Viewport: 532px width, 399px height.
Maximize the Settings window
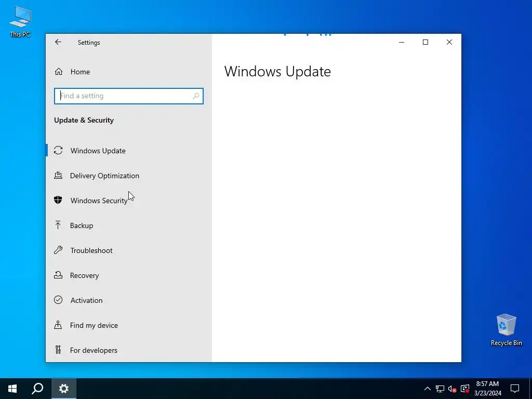(x=425, y=42)
